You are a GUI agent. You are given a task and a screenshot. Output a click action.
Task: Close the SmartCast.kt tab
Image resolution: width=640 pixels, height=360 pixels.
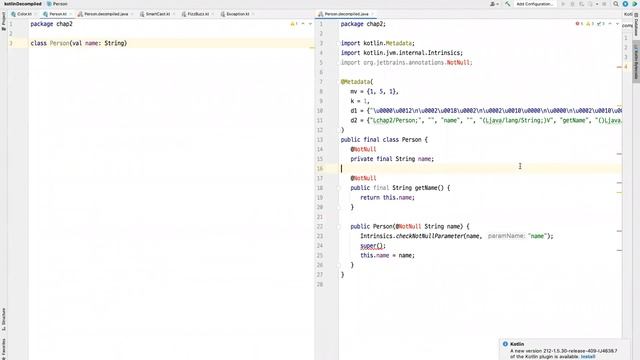(x=174, y=14)
